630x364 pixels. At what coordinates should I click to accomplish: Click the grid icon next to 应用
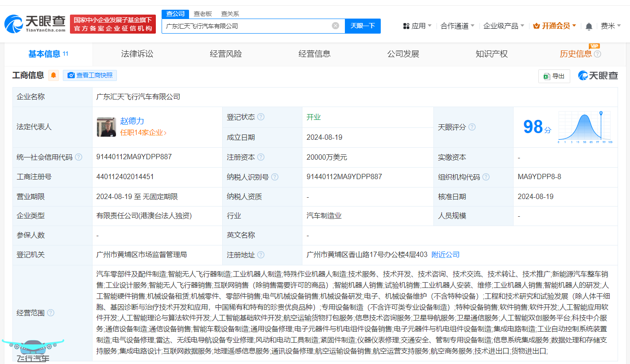(x=406, y=26)
